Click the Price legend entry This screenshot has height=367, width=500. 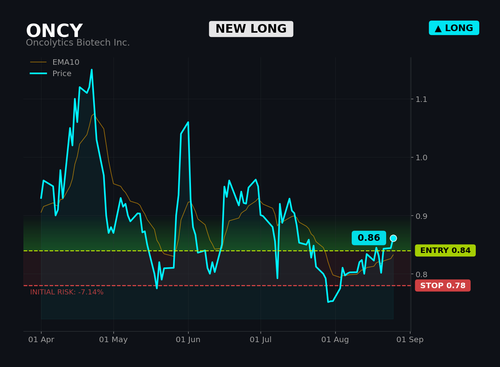51,73
